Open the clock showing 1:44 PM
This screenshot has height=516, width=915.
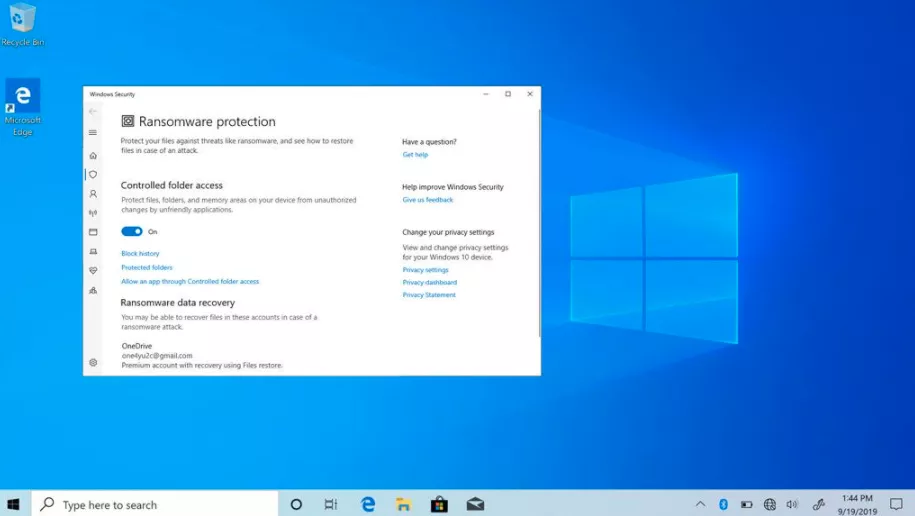pyautogui.click(x=857, y=504)
